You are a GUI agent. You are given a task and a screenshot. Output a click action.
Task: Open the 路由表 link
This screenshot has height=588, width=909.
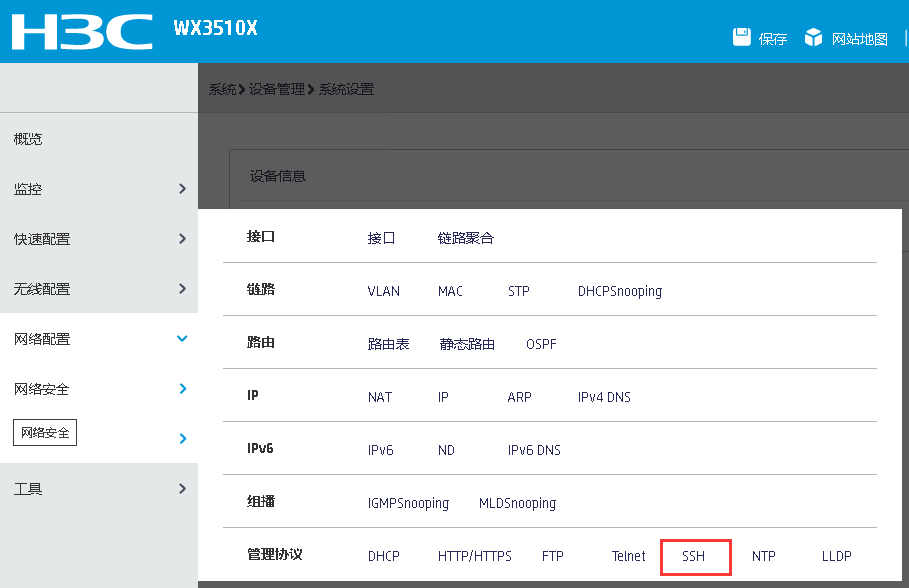(x=388, y=344)
